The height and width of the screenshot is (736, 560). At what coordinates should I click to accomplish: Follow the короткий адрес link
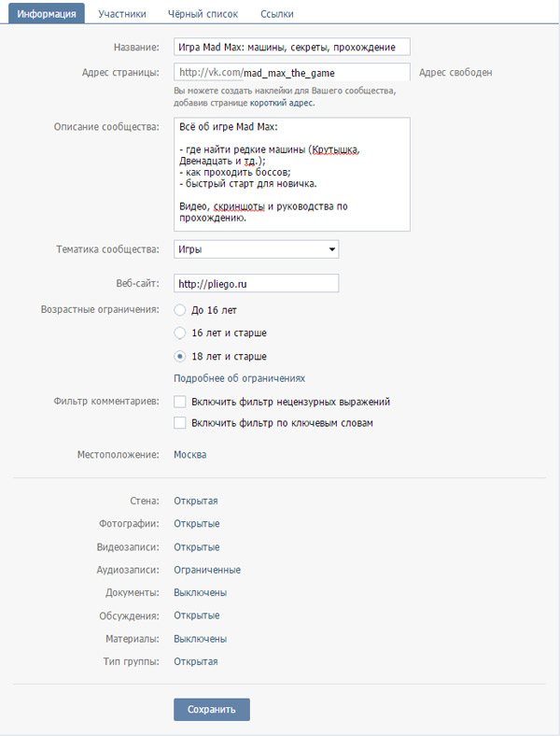point(282,103)
